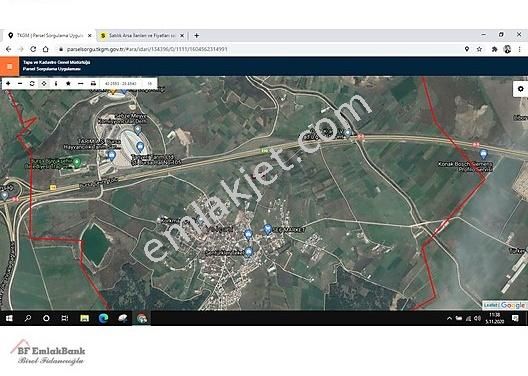Activate the locate crosshair tool
Screen dimensions: 528x376
point(44,83)
